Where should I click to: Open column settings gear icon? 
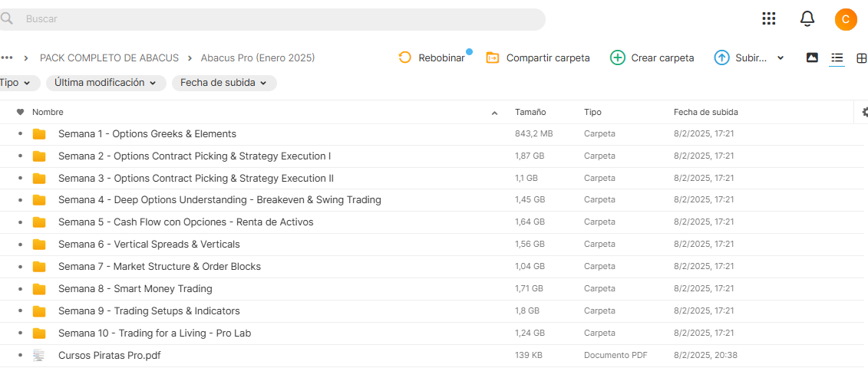tap(864, 112)
